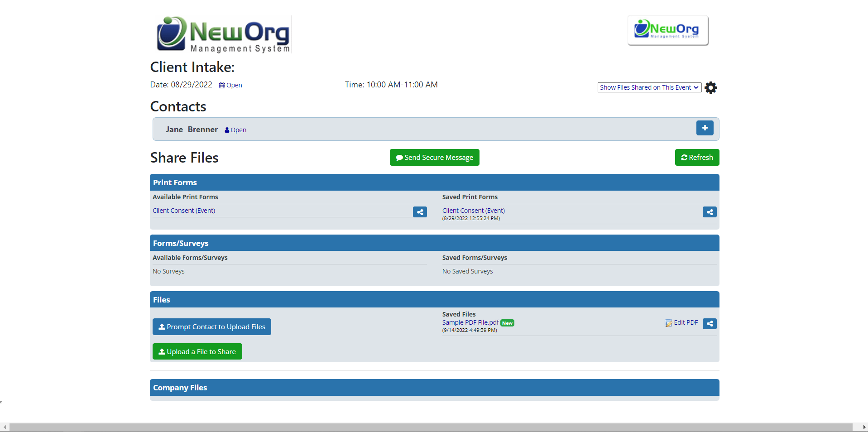This screenshot has height=432, width=868.
Task: Click the share icon next to available Client Consent form
Action: 420,211
